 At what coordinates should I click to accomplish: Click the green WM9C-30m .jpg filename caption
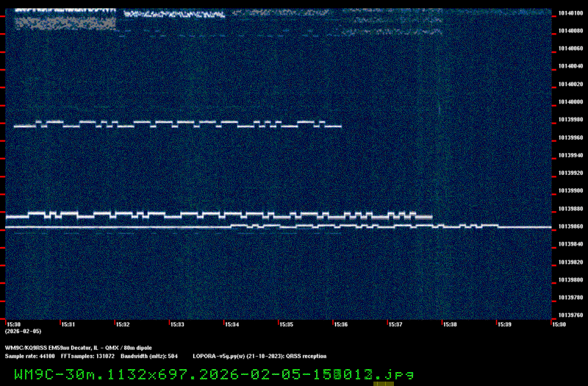click(x=214, y=374)
